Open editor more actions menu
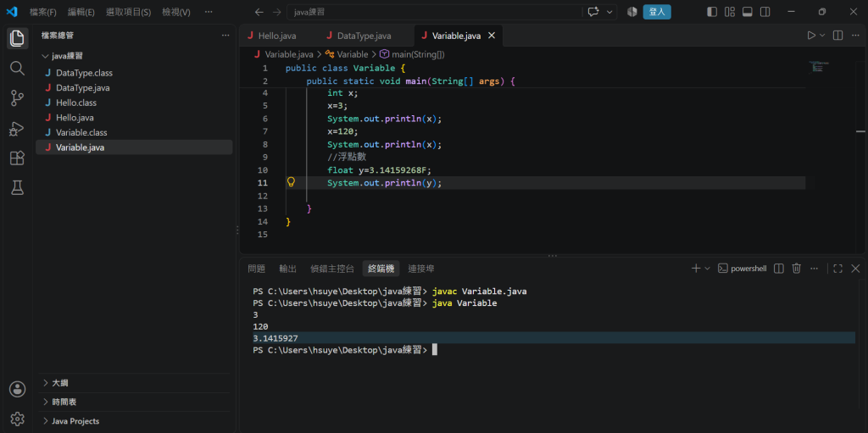This screenshot has width=868, height=433. pos(856,36)
